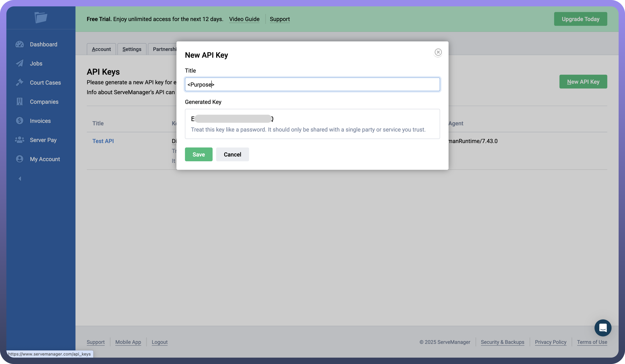This screenshot has height=364, width=625.
Task: Collapse the sidebar with arrow
Action: [x=20, y=179]
